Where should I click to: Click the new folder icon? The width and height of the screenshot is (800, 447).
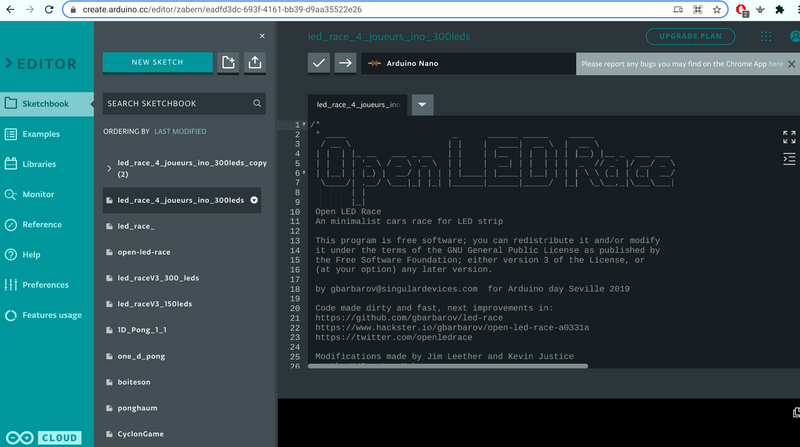[x=229, y=63]
